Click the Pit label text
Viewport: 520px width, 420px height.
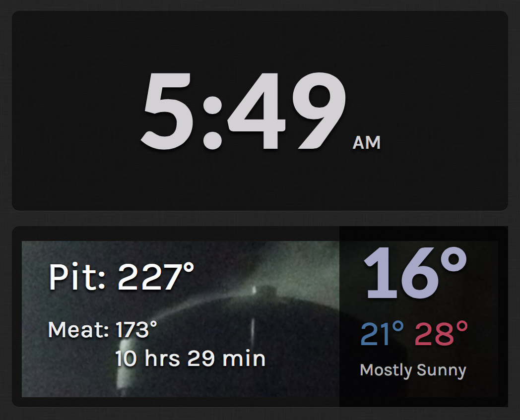[x=77, y=277]
